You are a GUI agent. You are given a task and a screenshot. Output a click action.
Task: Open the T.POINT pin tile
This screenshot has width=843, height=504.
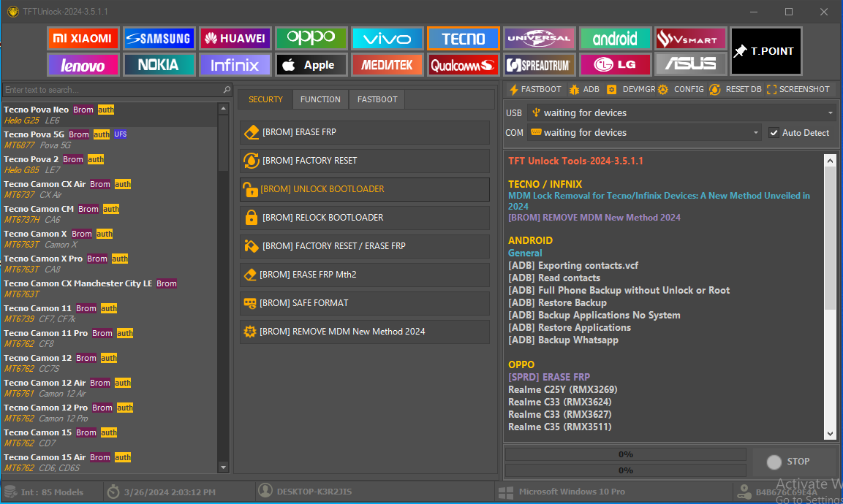click(x=767, y=51)
